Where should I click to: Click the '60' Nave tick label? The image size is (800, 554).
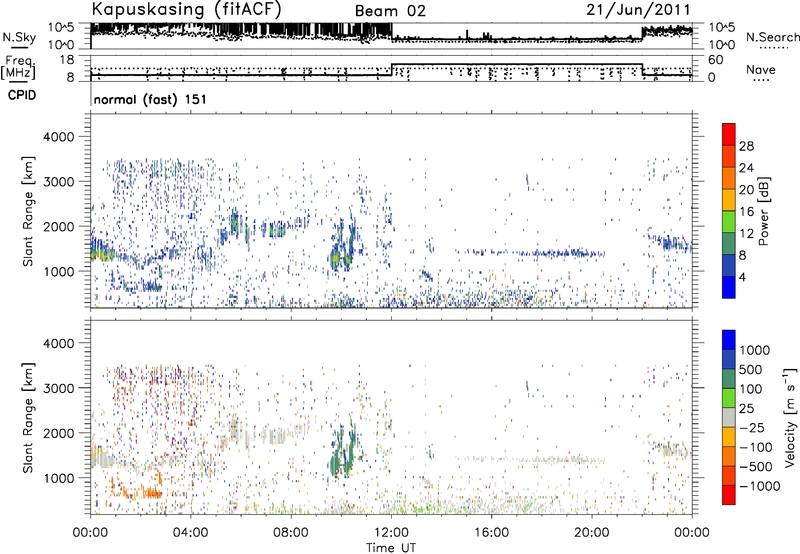pyautogui.click(x=715, y=60)
